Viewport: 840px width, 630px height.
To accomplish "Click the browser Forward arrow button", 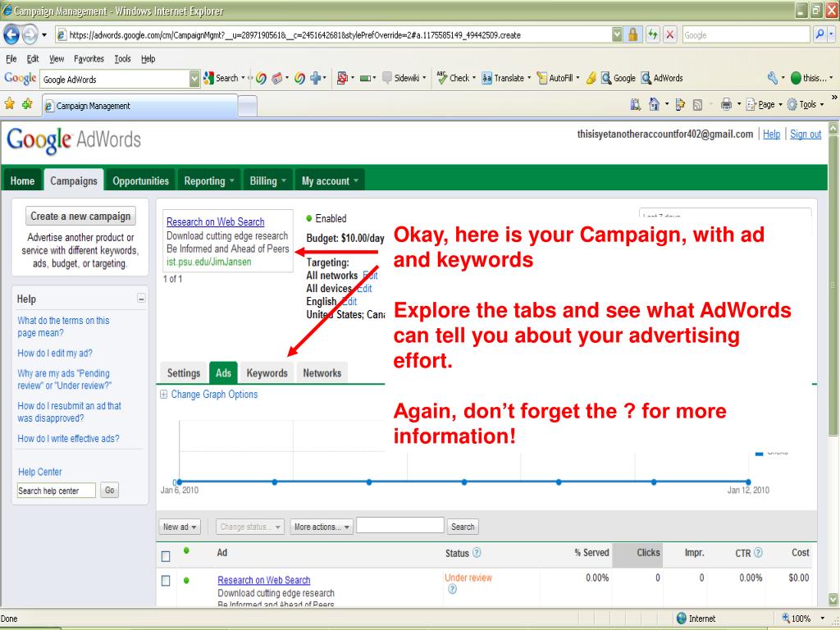I will (30, 34).
